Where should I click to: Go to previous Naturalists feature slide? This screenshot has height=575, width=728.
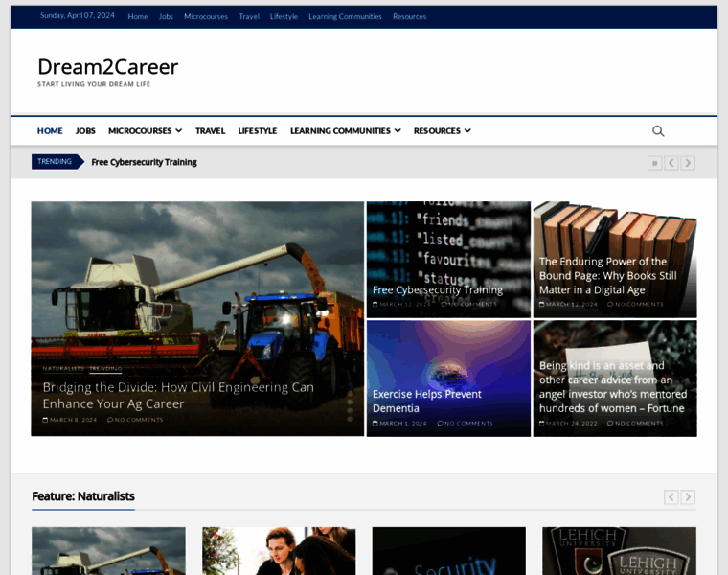(x=671, y=497)
